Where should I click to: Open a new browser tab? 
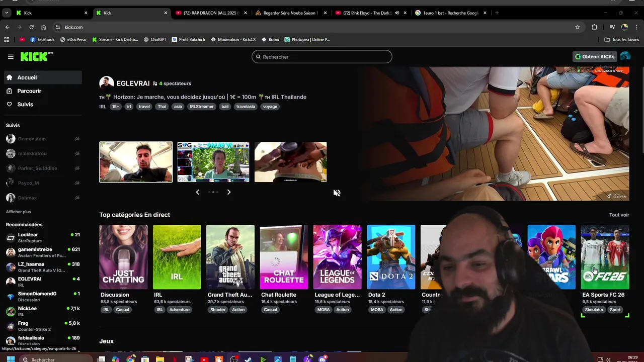pos(497,13)
